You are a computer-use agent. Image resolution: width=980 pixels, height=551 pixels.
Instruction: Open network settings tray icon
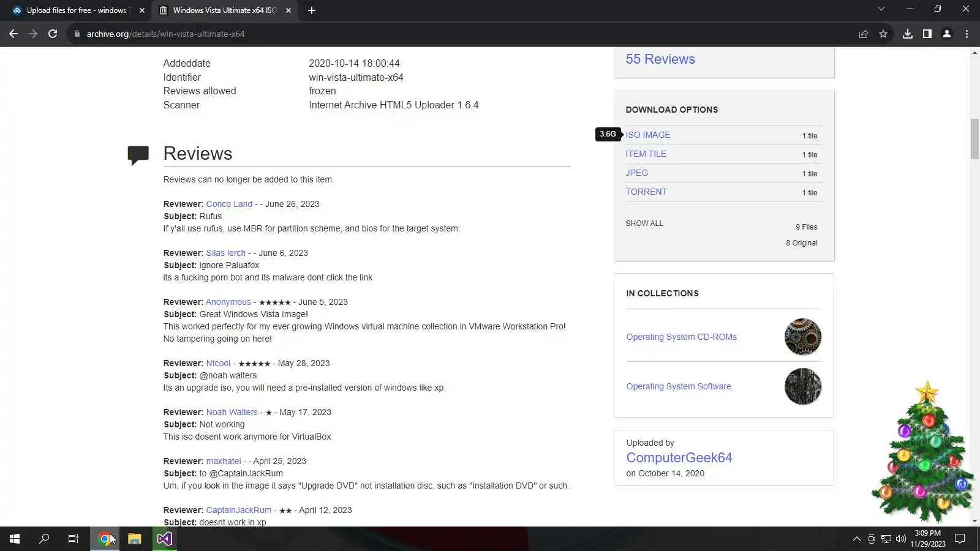click(x=886, y=539)
